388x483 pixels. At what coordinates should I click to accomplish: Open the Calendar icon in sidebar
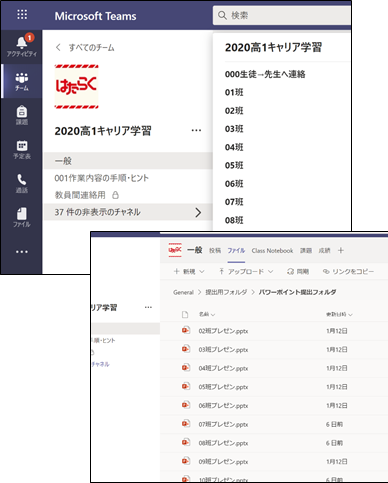click(22, 149)
